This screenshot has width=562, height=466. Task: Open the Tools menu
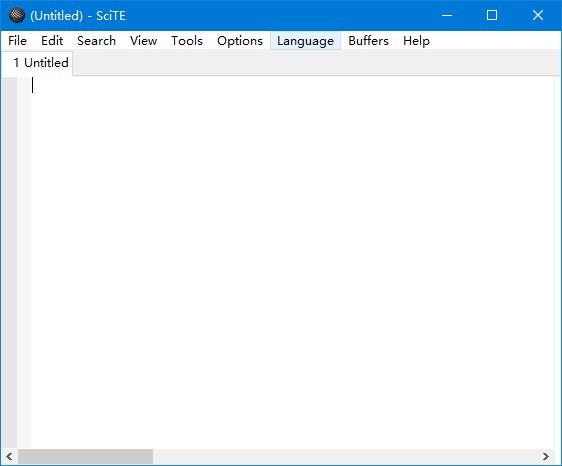tap(187, 41)
